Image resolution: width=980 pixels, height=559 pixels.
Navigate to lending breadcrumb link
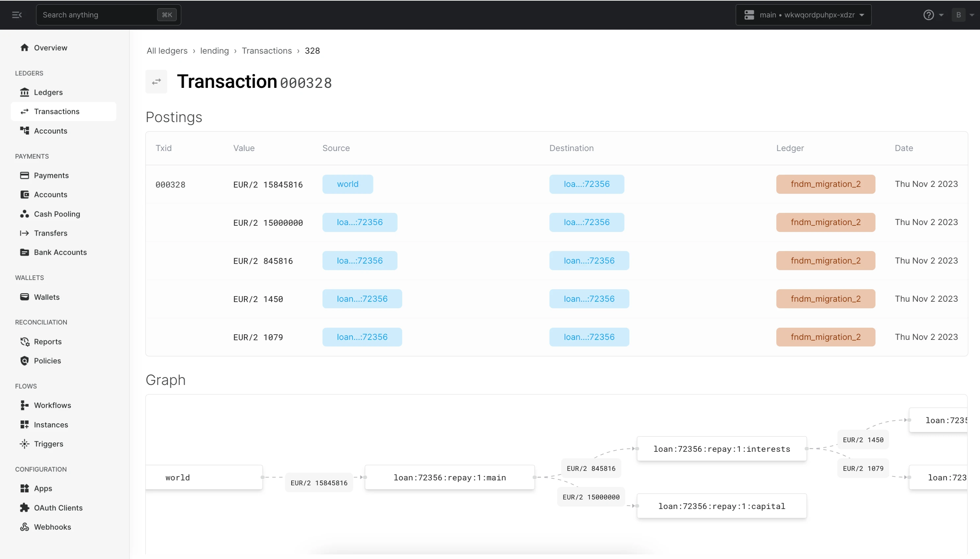click(214, 51)
